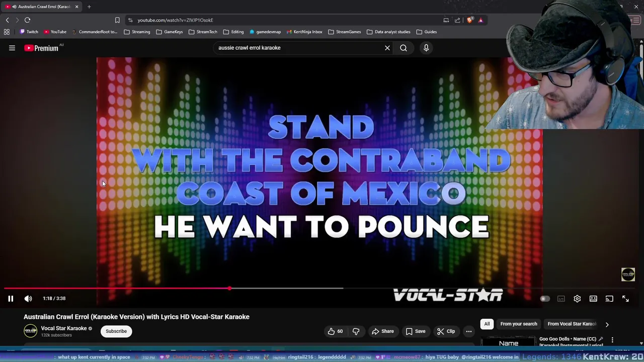Expand the Guides bookmarks folder
The image size is (644, 362).
pyautogui.click(x=427, y=32)
